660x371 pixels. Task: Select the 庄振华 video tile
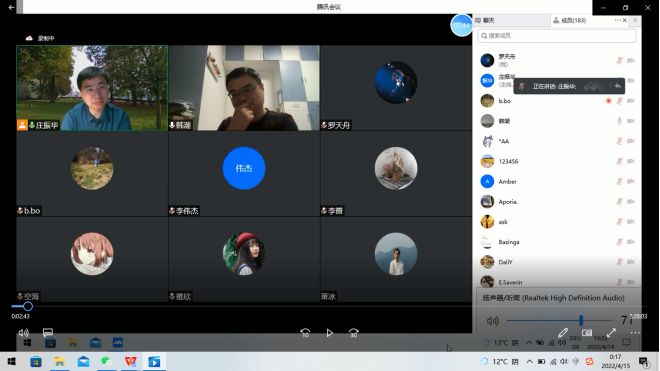point(92,88)
